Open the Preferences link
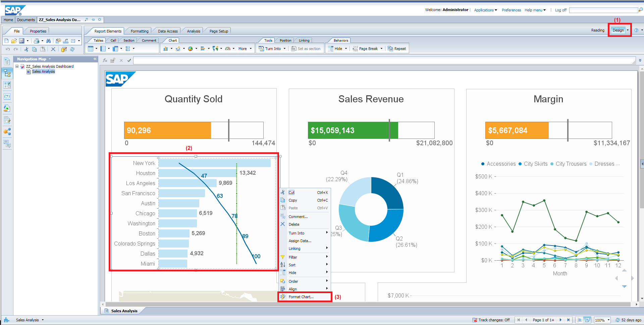The height and width of the screenshot is (325, 644). click(x=511, y=10)
